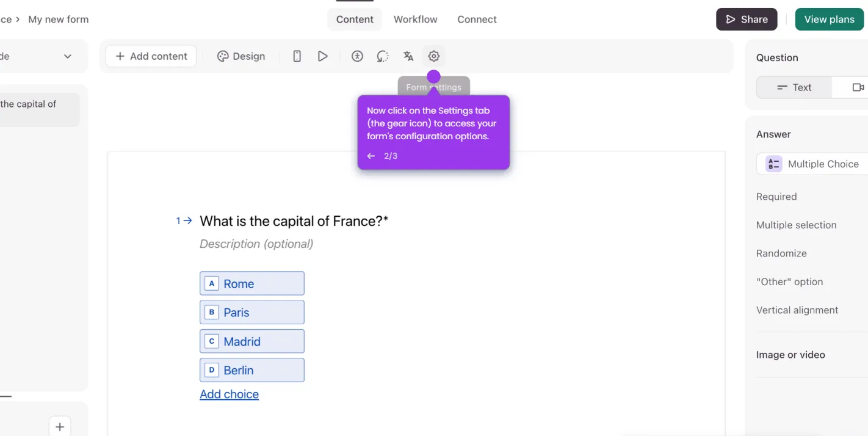Click the Image or video section label
Screen dimensions: 868x436
point(790,355)
